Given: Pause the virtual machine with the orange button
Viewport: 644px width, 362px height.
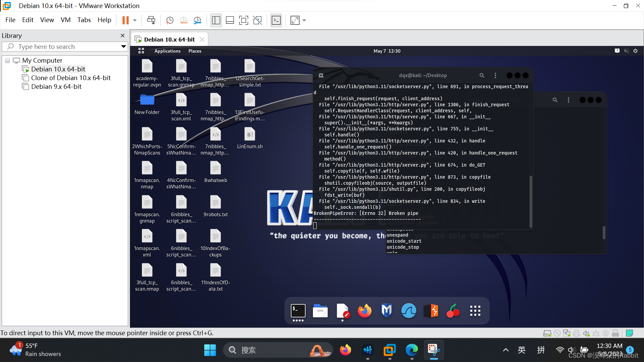Looking at the screenshot, I should click(125, 20).
